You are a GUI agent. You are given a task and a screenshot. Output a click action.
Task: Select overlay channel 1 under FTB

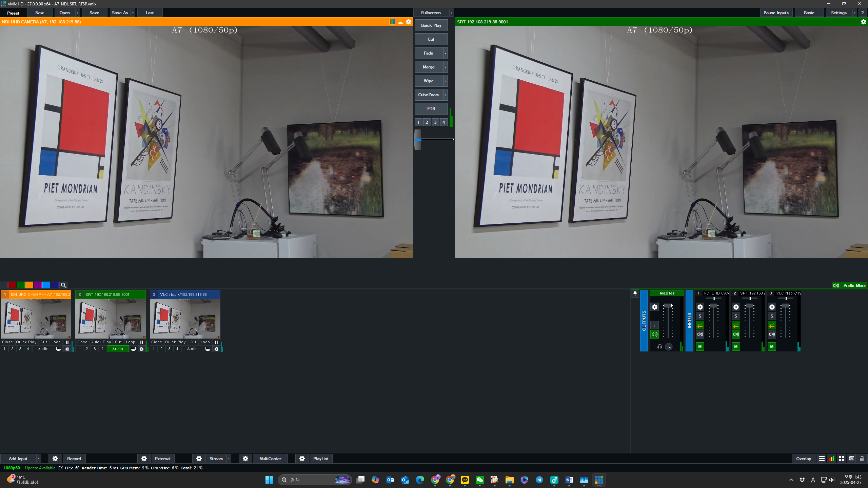(418, 122)
